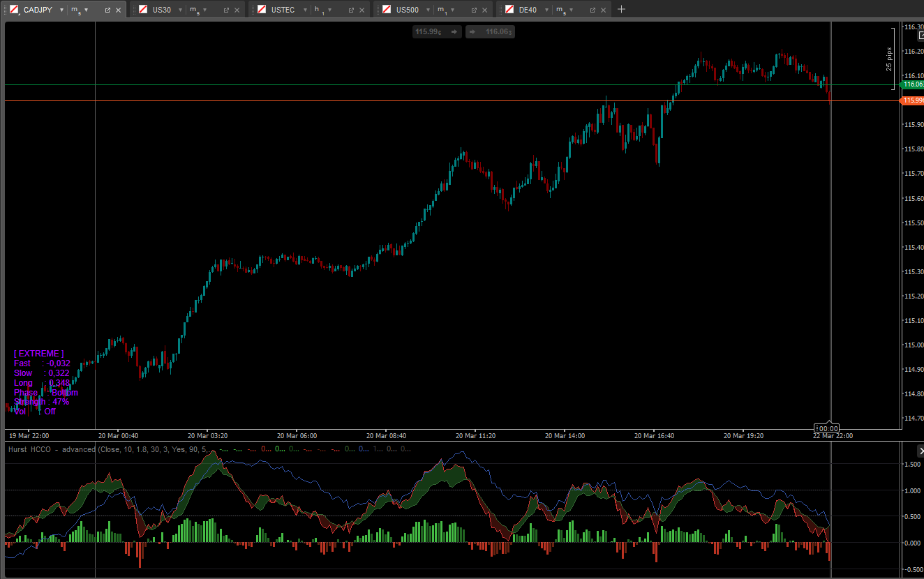
Task: Select the orange 115.99 price line label
Action: point(913,100)
